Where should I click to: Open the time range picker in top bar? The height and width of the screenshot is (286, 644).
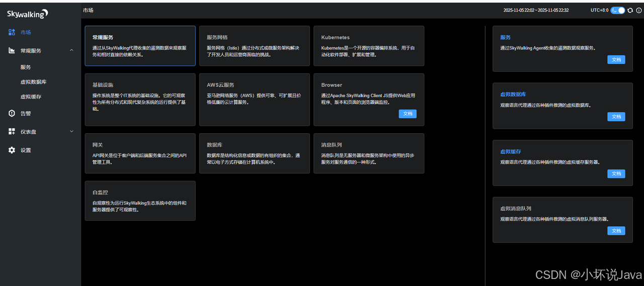tap(536, 10)
